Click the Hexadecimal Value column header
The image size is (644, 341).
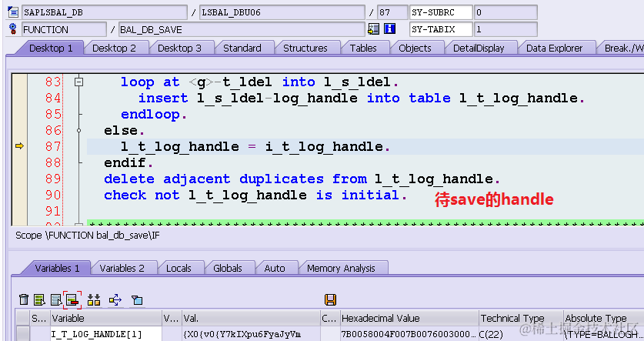click(x=409, y=318)
